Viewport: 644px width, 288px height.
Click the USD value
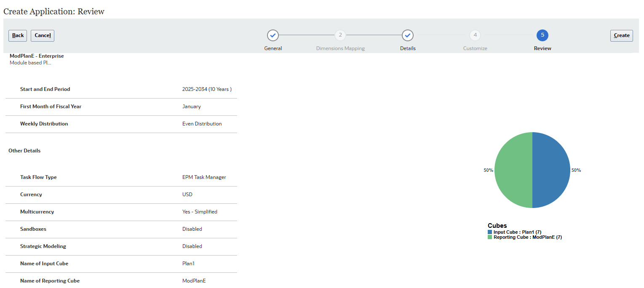[x=187, y=195]
